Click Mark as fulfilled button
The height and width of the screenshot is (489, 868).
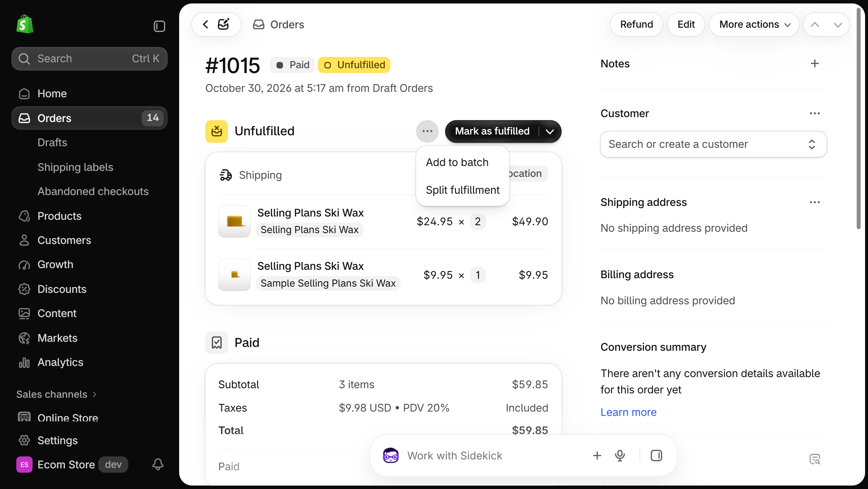pos(492,131)
